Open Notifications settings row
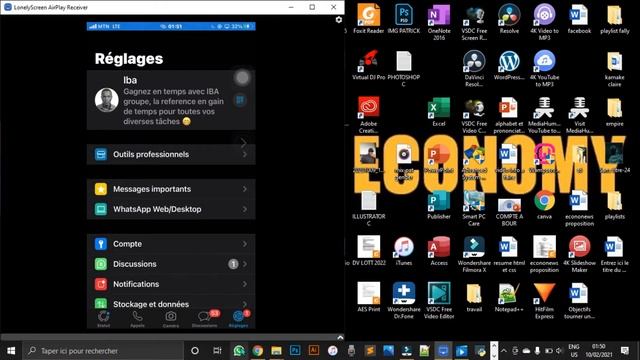Screen dimensions: 640x360 (171, 284)
